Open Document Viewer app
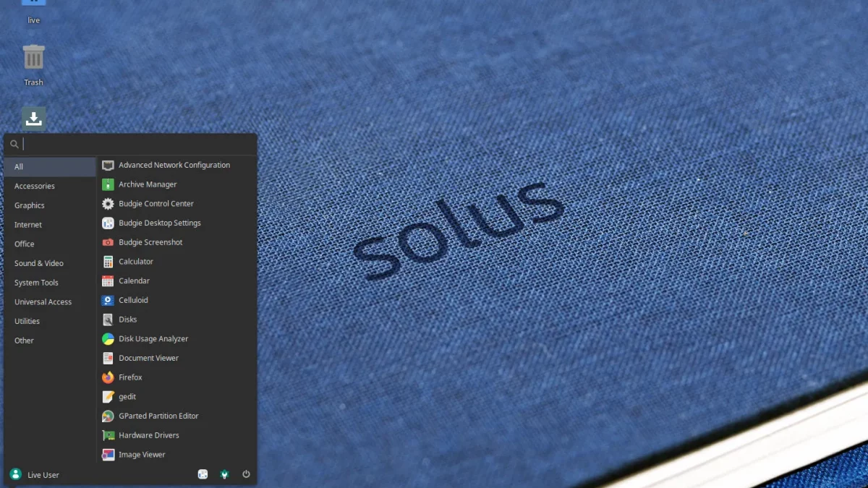Image resolution: width=868 pixels, height=488 pixels. [x=178, y=358]
